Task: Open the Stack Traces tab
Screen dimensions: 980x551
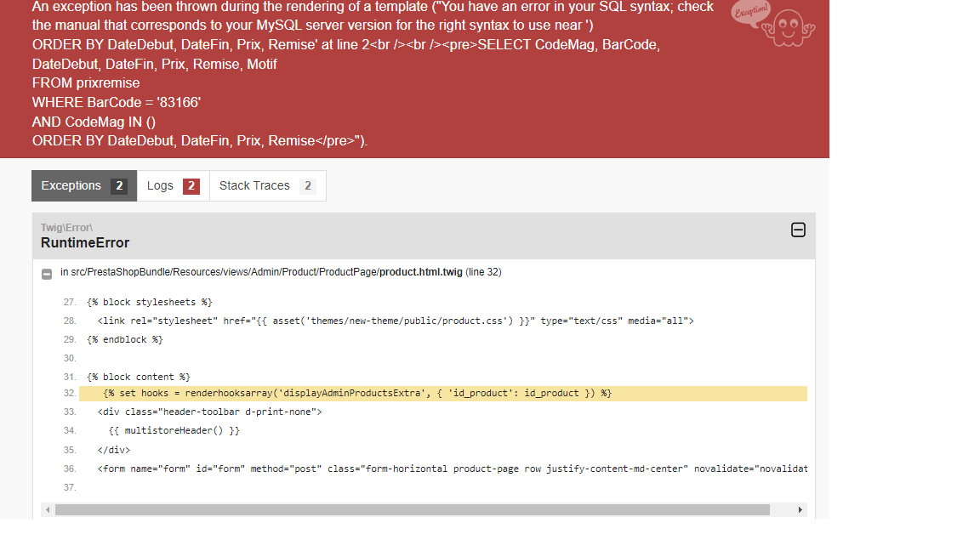Action: click(x=267, y=185)
